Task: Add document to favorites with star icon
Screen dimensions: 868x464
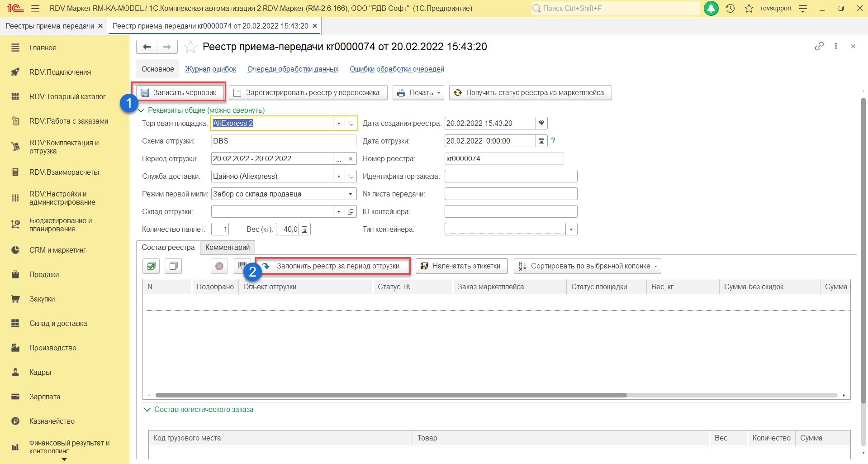Action: click(x=190, y=47)
